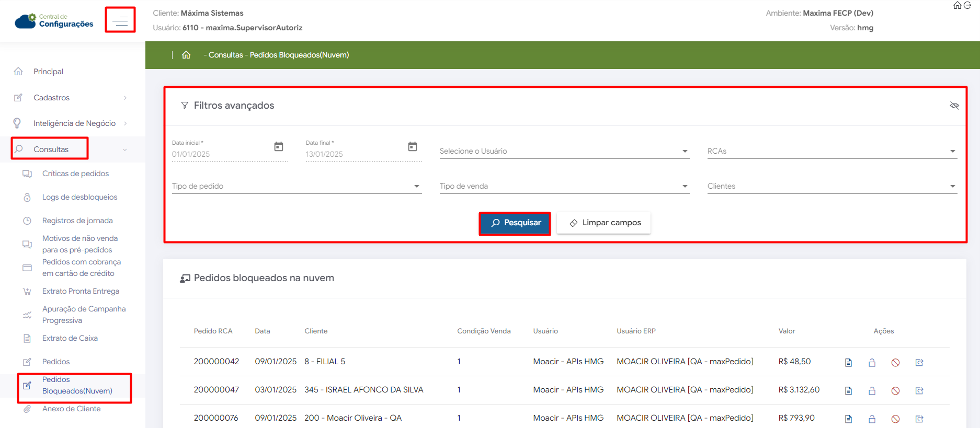Click the Pesquisar button
This screenshot has width=980, height=428.
(515, 223)
